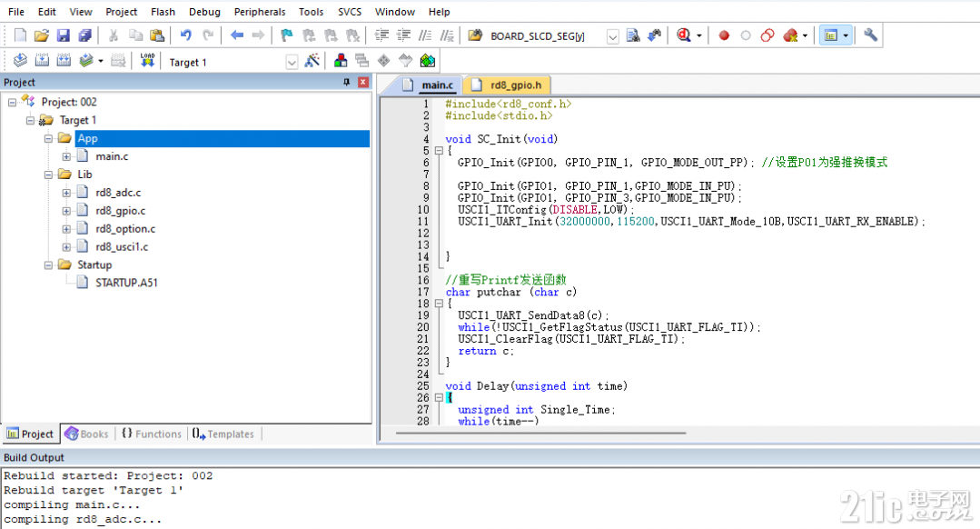Switch to the main.c editor tab
The width and height of the screenshot is (980, 529).
428,85
